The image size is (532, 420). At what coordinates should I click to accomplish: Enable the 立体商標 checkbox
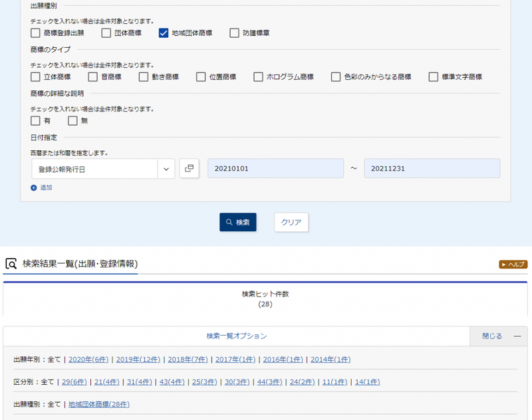click(35, 77)
